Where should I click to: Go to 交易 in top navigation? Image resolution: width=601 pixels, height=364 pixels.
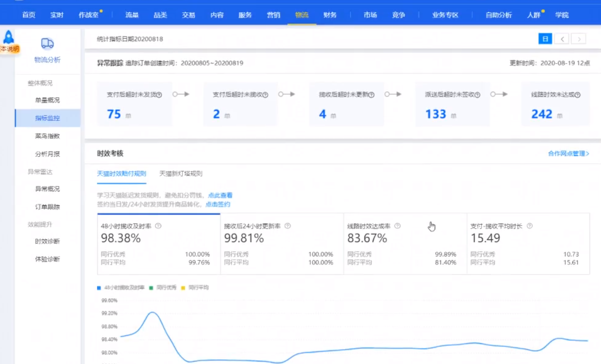[x=189, y=15]
